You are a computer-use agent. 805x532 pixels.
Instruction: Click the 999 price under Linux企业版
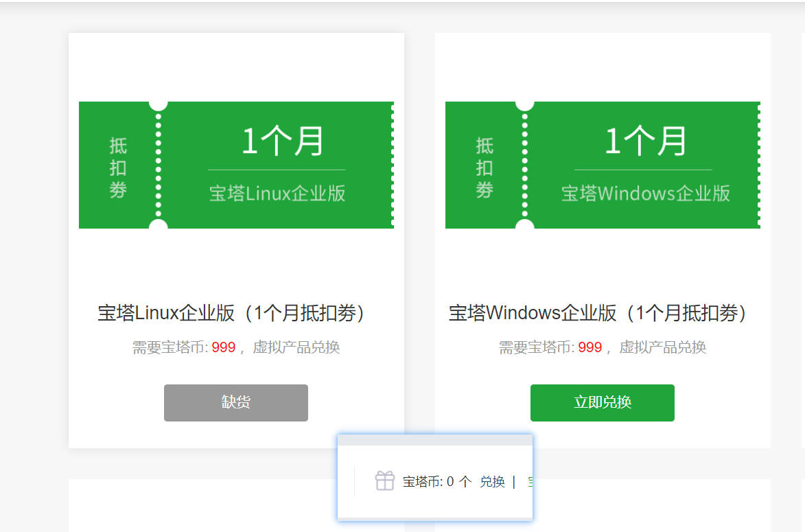tap(223, 347)
